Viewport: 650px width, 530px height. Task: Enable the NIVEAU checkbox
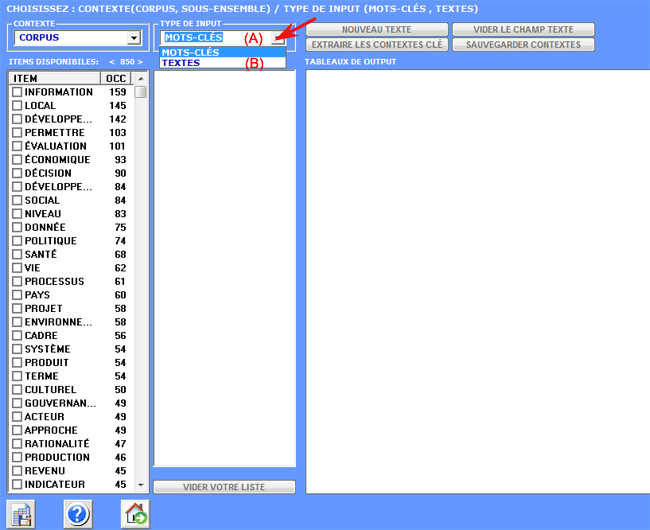(x=17, y=214)
